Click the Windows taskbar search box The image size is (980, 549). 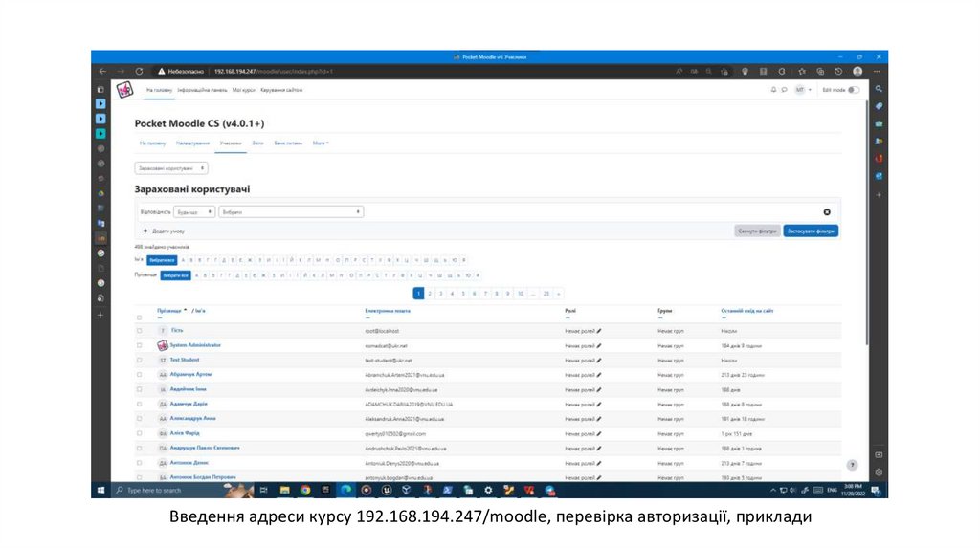tap(163, 490)
